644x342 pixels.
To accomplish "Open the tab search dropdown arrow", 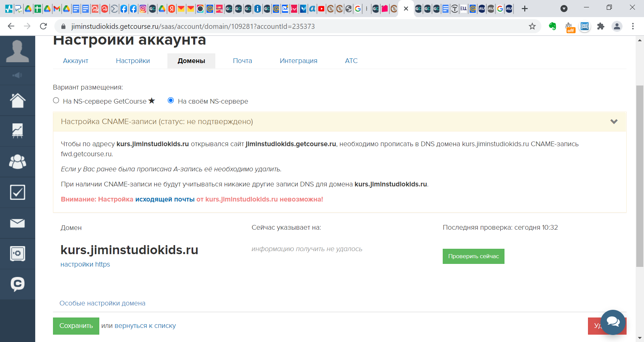I will 564,9.
